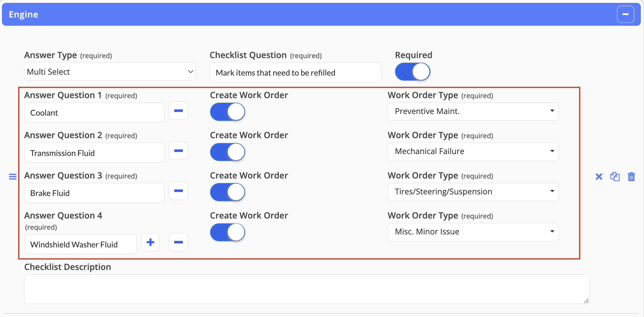Toggle Create Work Order for Windshield Washer Fluid
The width and height of the screenshot is (644, 317).
pyautogui.click(x=227, y=232)
